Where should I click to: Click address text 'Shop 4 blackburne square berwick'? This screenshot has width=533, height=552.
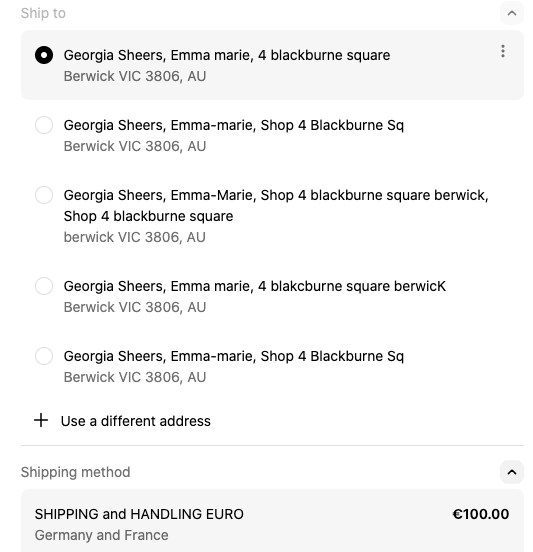coord(374,195)
